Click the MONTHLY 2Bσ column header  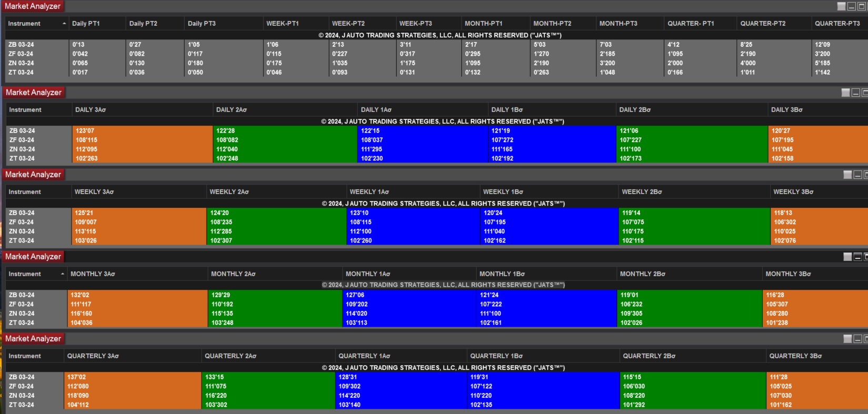click(x=689, y=274)
